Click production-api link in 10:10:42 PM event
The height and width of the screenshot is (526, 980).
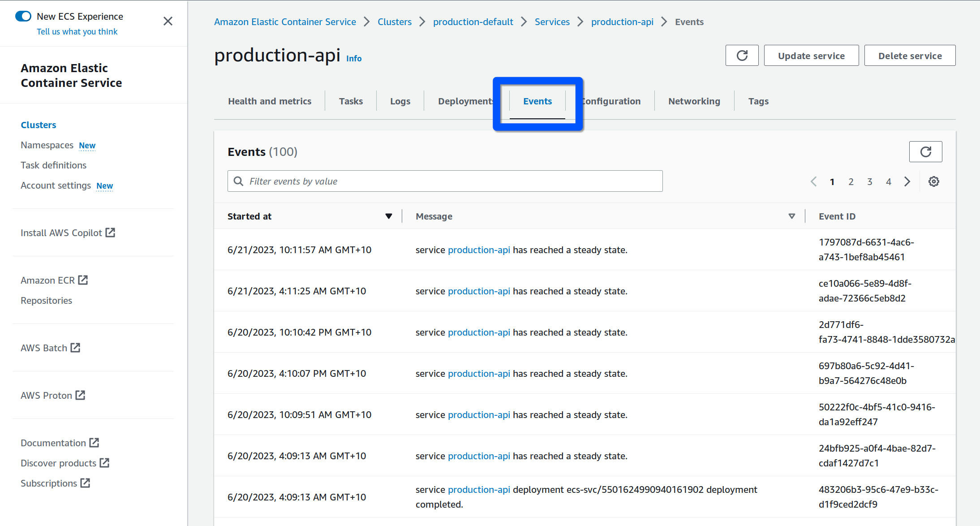click(479, 332)
